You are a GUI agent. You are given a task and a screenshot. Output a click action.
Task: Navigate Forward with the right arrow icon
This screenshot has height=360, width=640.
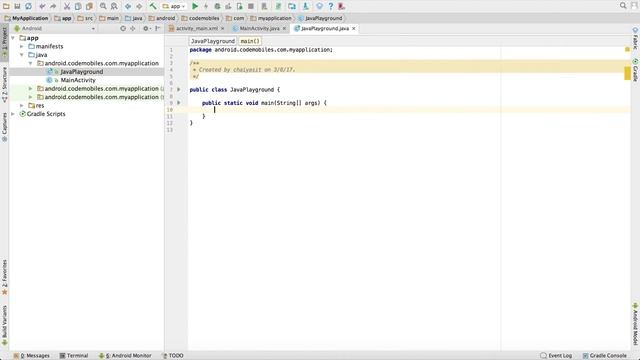click(139, 7)
